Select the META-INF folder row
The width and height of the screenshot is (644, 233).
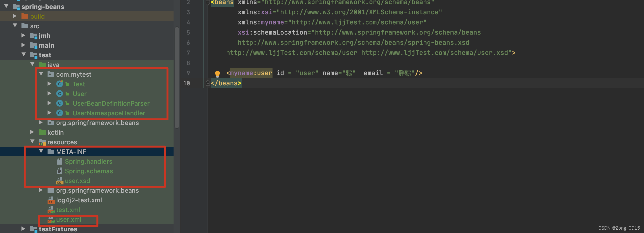tap(87, 152)
